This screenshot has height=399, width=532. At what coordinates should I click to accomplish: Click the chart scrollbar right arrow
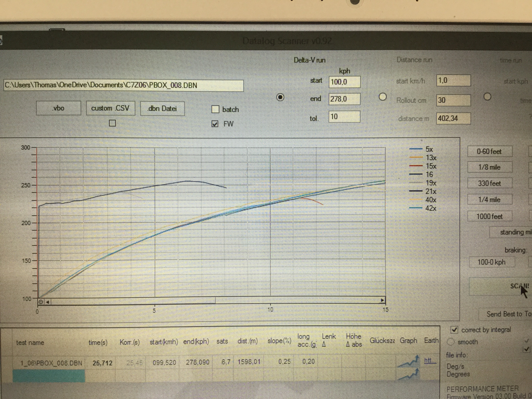click(382, 300)
